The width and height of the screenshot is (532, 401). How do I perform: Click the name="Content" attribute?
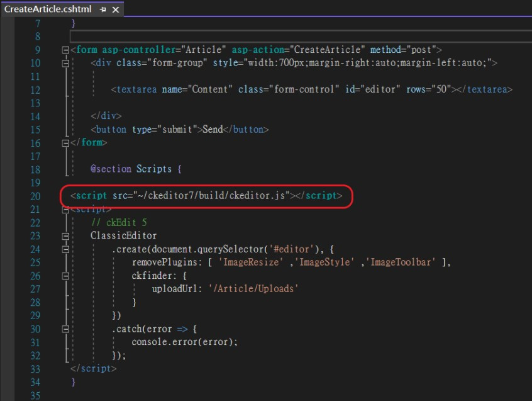click(x=197, y=89)
